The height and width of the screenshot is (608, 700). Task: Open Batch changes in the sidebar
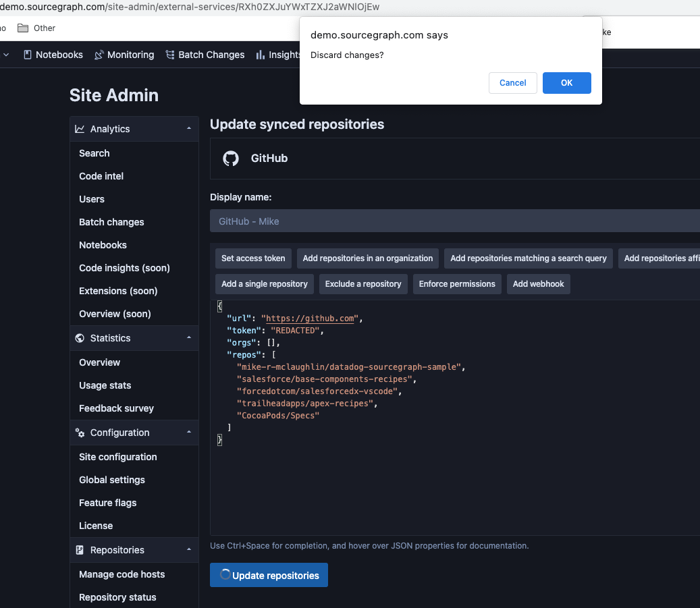[x=111, y=222]
